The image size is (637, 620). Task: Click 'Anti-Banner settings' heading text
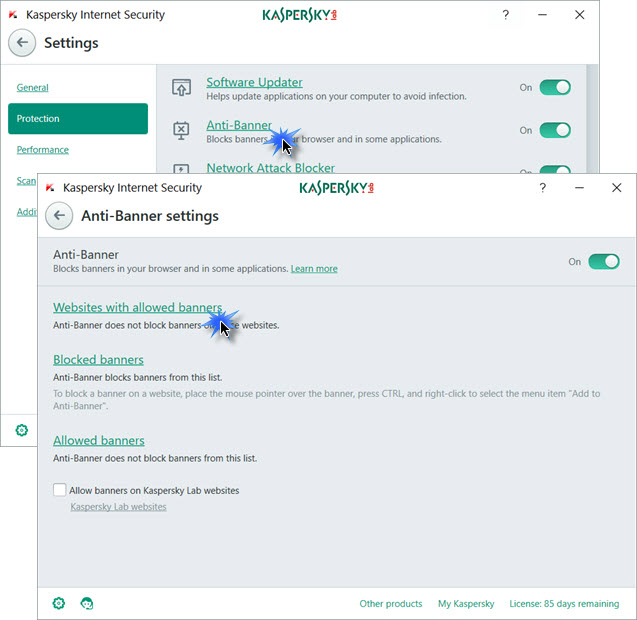pyautogui.click(x=150, y=216)
